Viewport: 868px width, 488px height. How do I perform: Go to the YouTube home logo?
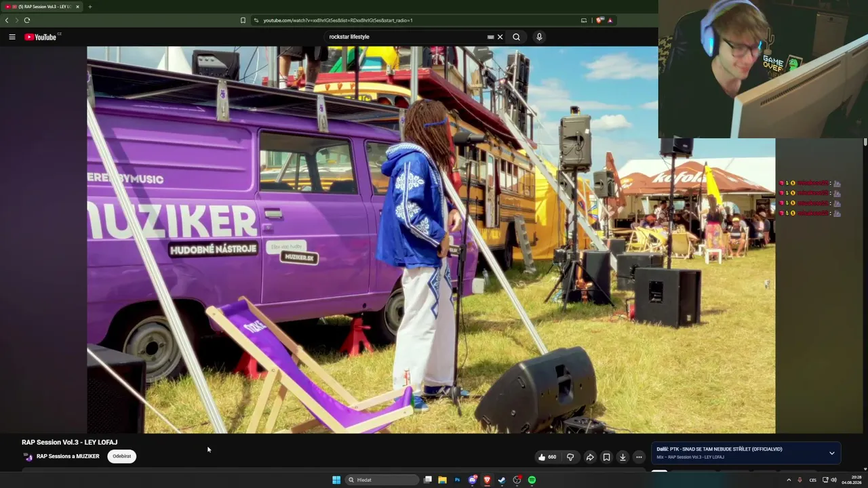[42, 37]
